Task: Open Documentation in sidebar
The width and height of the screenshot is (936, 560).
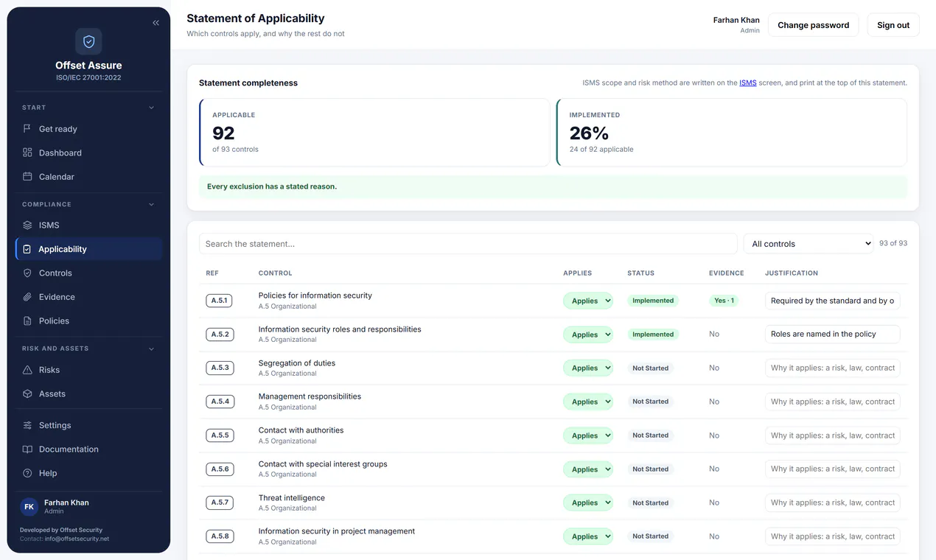Action: click(x=88, y=449)
